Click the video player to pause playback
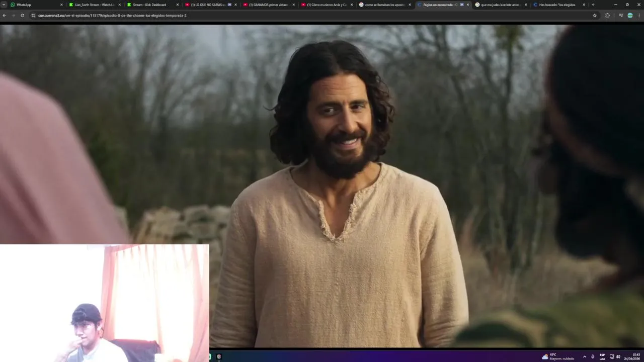 pyautogui.click(x=322, y=185)
